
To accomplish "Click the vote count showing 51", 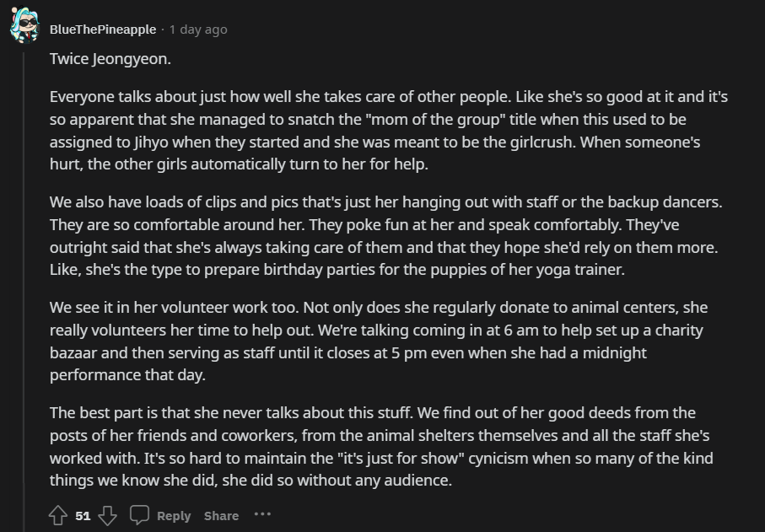I will point(83,516).
